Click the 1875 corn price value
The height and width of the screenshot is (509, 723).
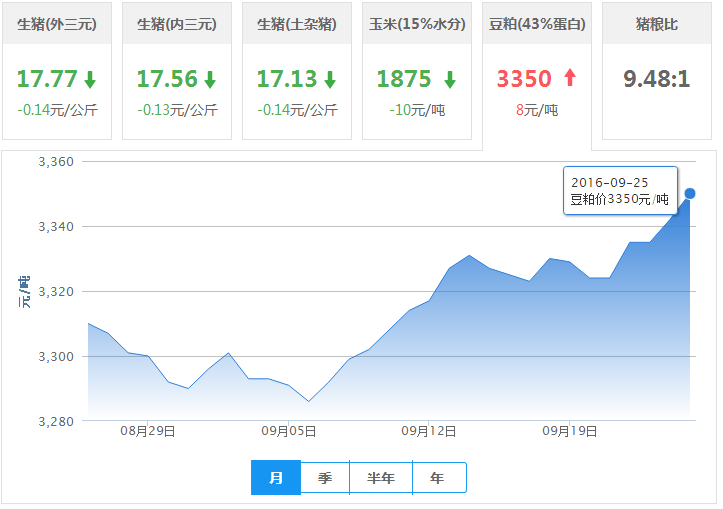coord(404,79)
